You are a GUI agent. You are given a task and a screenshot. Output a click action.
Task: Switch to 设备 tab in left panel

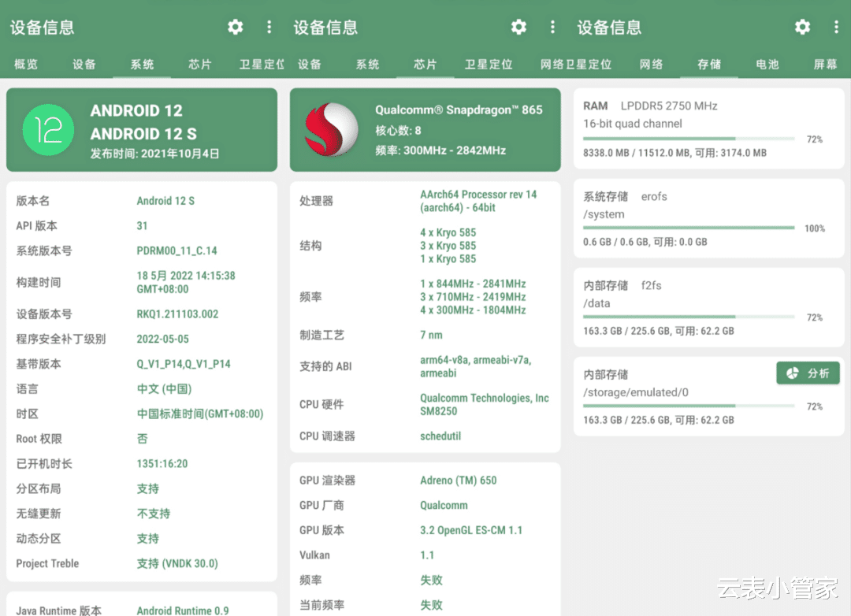(84, 65)
